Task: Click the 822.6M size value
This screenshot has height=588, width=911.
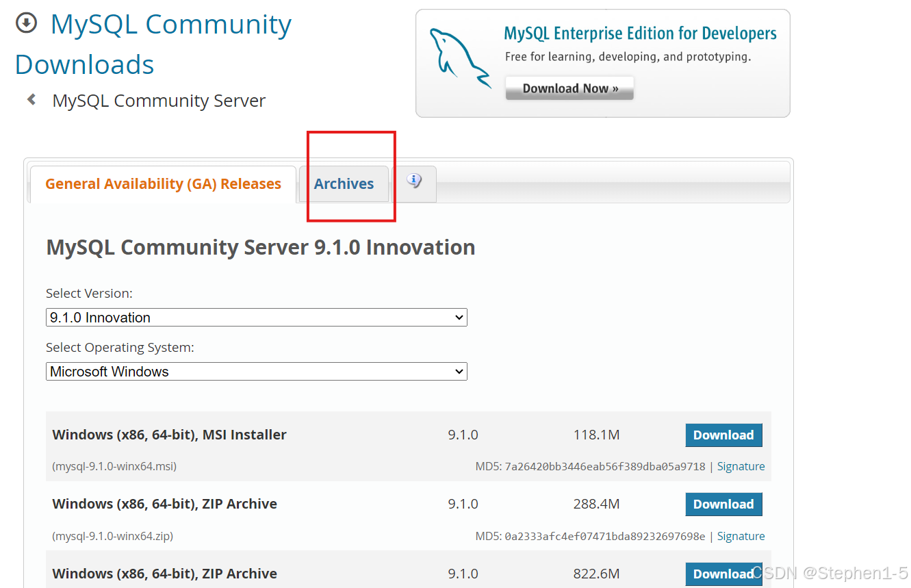Action: (597, 574)
